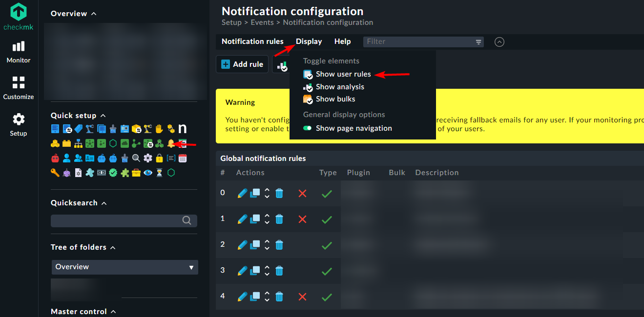This screenshot has width=644, height=317.
Task: Open the red robot icon in Quick setup
Action: click(55, 158)
